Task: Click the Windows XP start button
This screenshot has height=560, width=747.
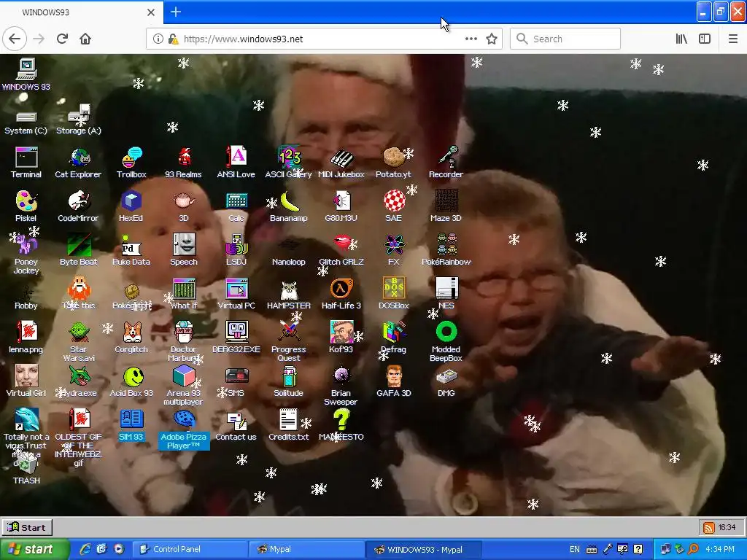Action: (x=34, y=549)
